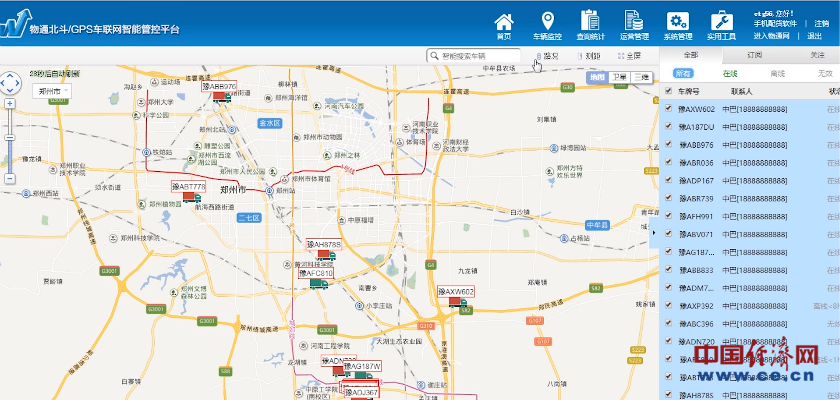This screenshot has height=400, width=840.
Task: Uncheck vehicle 豫ABR739 in the list
Action: (x=668, y=198)
